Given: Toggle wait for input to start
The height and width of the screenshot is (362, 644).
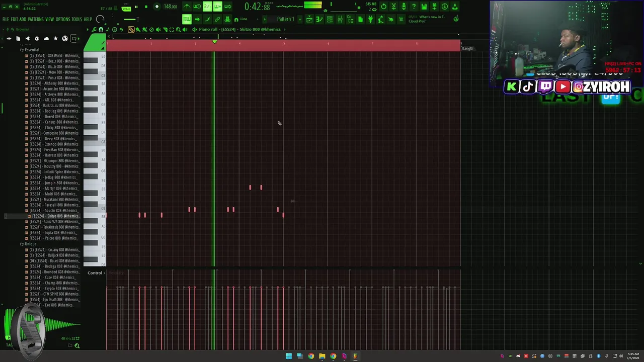Looking at the screenshot, I should (x=197, y=7).
